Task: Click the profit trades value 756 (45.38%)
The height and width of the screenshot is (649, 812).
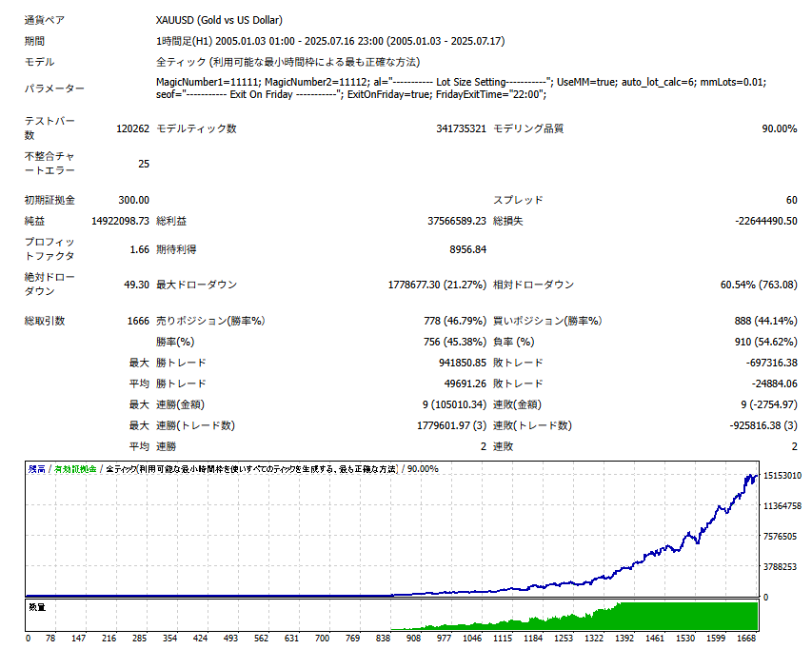Action: pyautogui.click(x=455, y=342)
